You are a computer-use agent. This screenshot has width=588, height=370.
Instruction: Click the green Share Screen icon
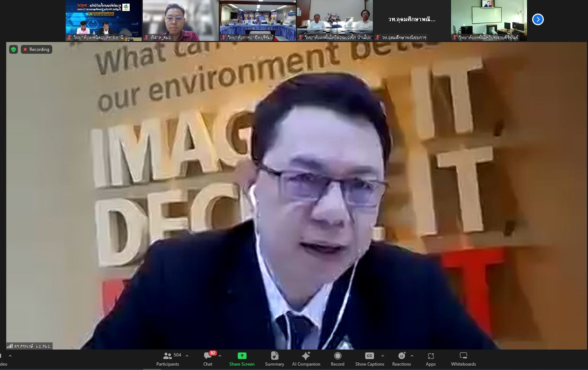(x=242, y=356)
